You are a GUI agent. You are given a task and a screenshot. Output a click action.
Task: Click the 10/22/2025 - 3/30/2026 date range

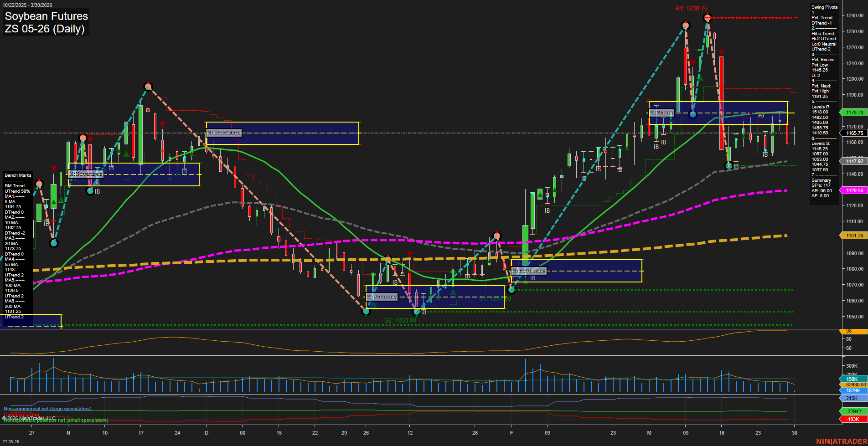click(x=27, y=5)
